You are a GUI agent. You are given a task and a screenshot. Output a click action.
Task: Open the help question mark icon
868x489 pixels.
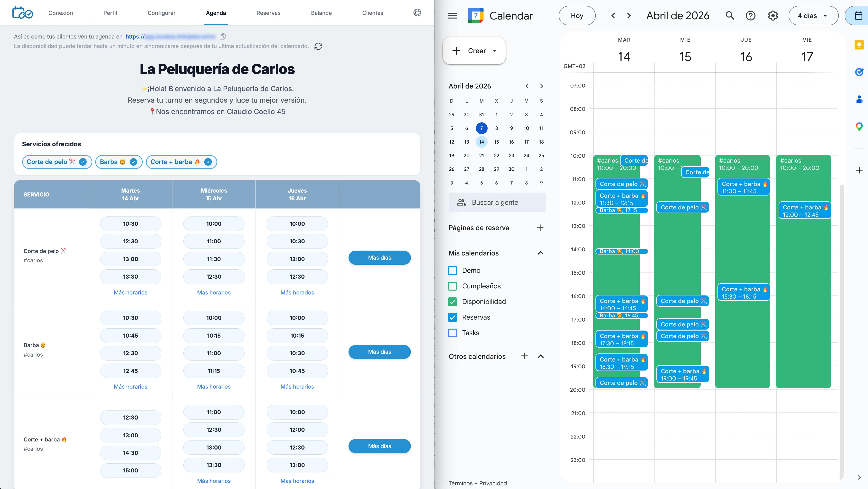(750, 16)
